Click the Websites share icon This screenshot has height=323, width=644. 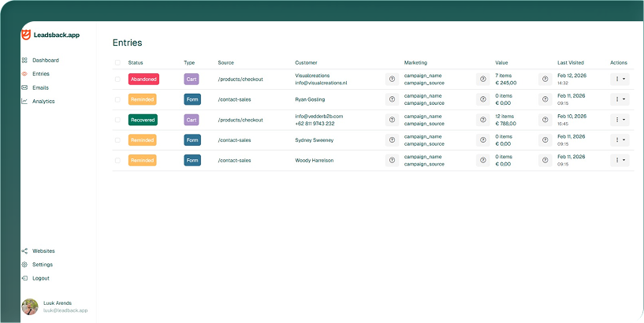tap(24, 251)
